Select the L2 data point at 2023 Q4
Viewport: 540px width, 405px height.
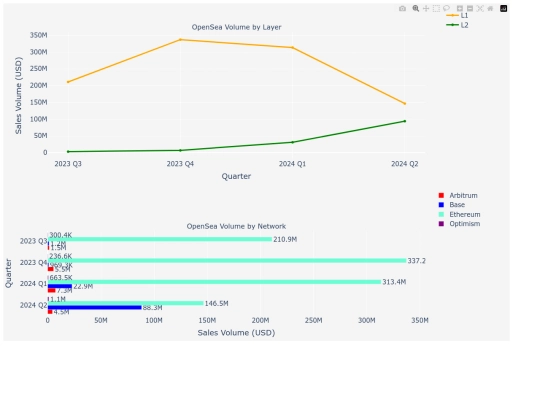180,150
